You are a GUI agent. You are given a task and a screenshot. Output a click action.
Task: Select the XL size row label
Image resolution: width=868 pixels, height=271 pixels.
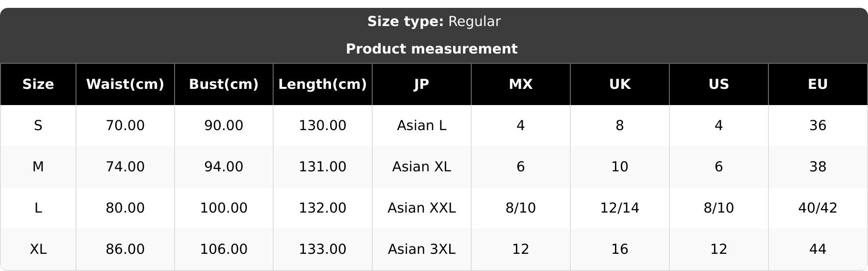[x=38, y=249]
